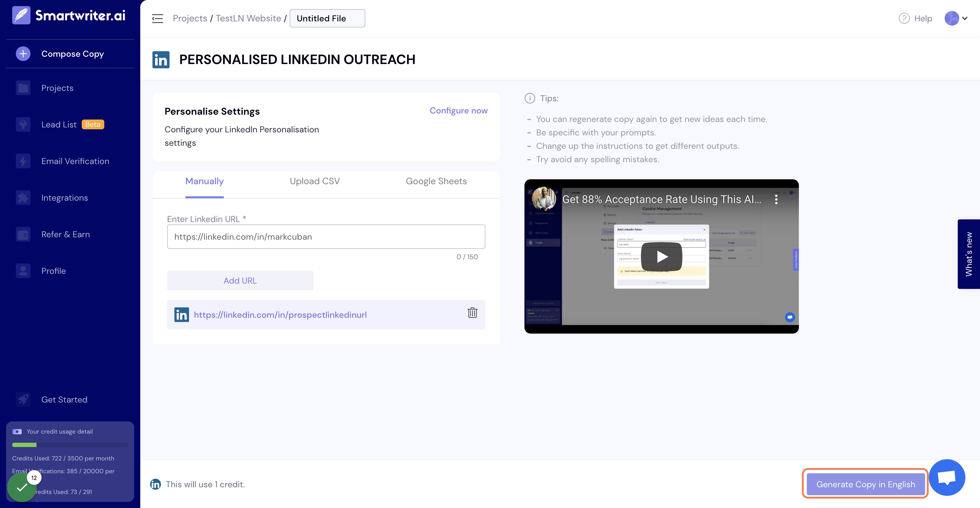Viewport: 980px width, 508px height.
Task: Click the credit usage card icon
Action: coord(17,431)
